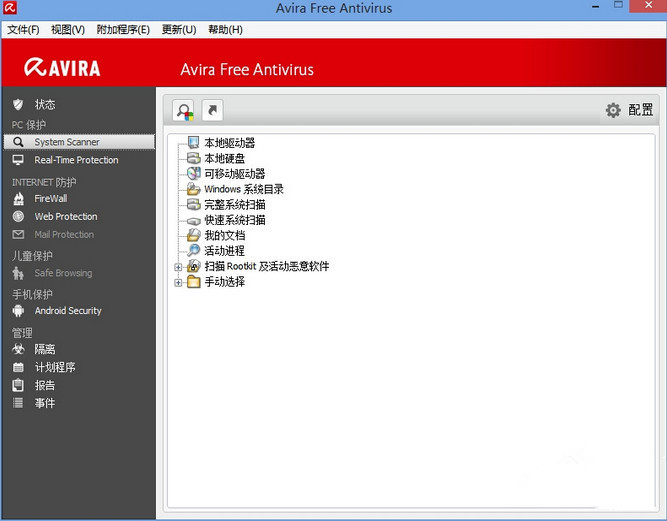Open configuration via the gear icon
The image size is (667, 521).
(613, 110)
